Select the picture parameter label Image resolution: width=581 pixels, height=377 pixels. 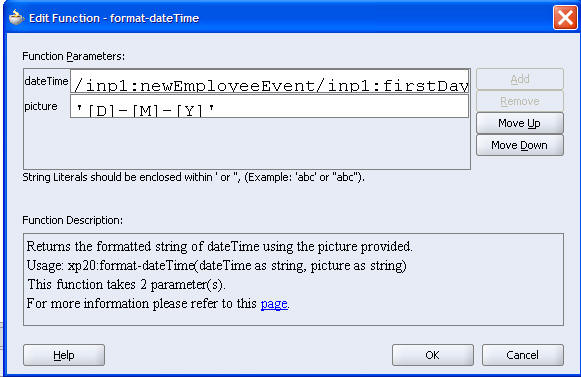41,106
